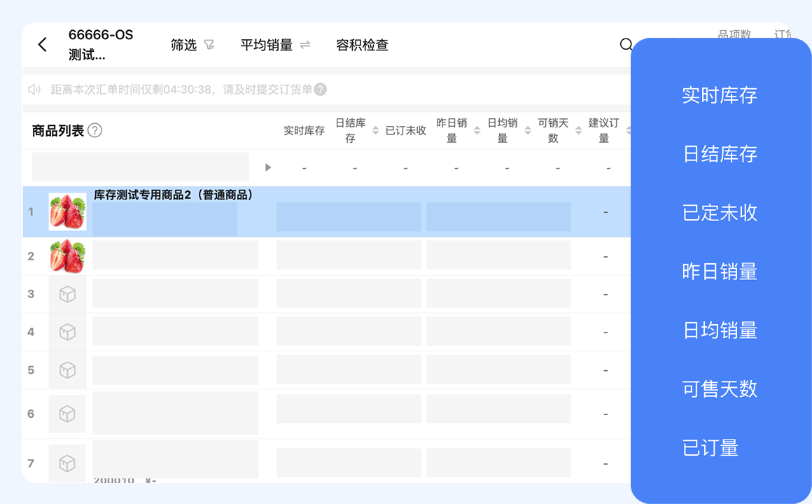Select 实时库存 in the blue menu

pos(720,95)
